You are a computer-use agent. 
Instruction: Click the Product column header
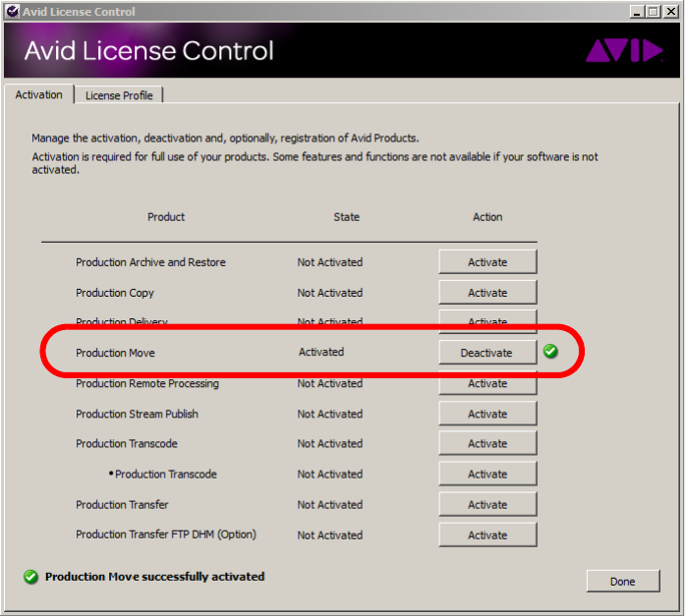[166, 217]
